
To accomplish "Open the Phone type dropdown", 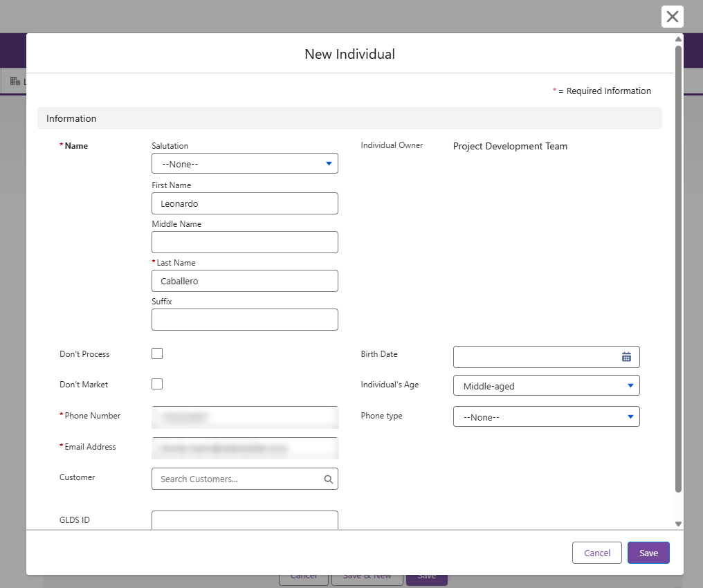I will [546, 417].
